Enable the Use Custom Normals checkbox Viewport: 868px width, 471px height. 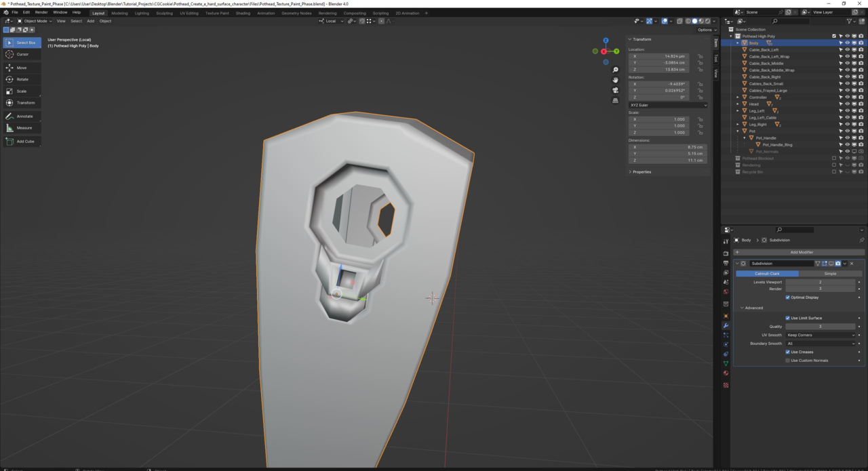(787, 361)
